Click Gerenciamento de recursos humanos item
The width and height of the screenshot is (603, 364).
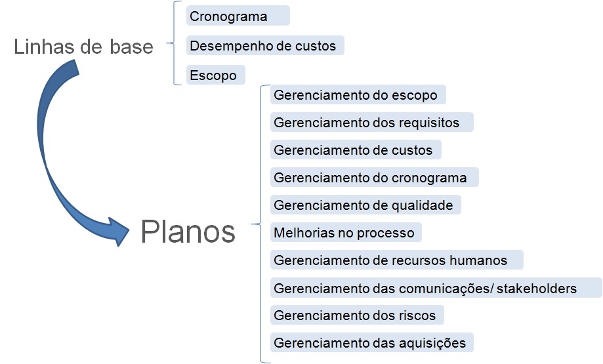pyautogui.click(x=397, y=260)
